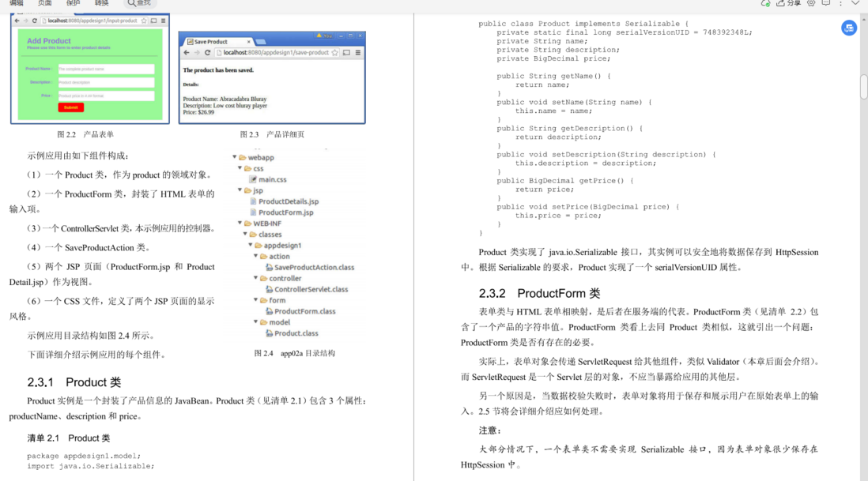Click the Description field in Add Product form

[106, 82]
